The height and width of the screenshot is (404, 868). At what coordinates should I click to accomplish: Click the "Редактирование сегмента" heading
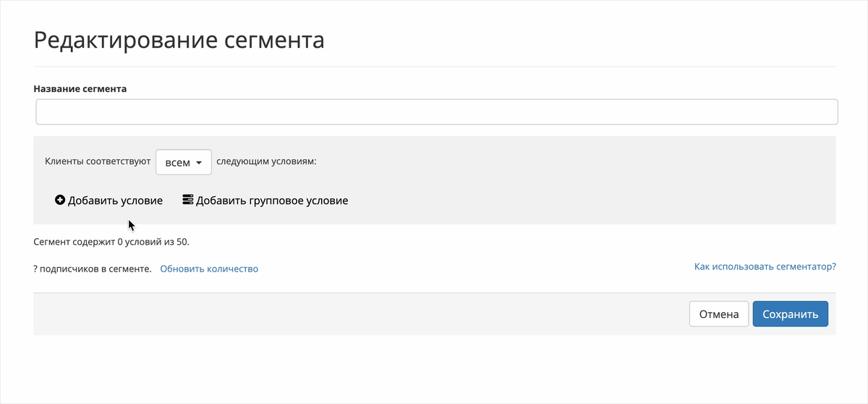[179, 40]
